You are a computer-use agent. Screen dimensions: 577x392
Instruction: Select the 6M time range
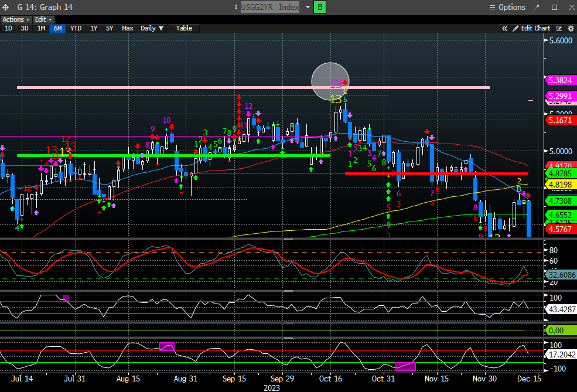(x=57, y=28)
